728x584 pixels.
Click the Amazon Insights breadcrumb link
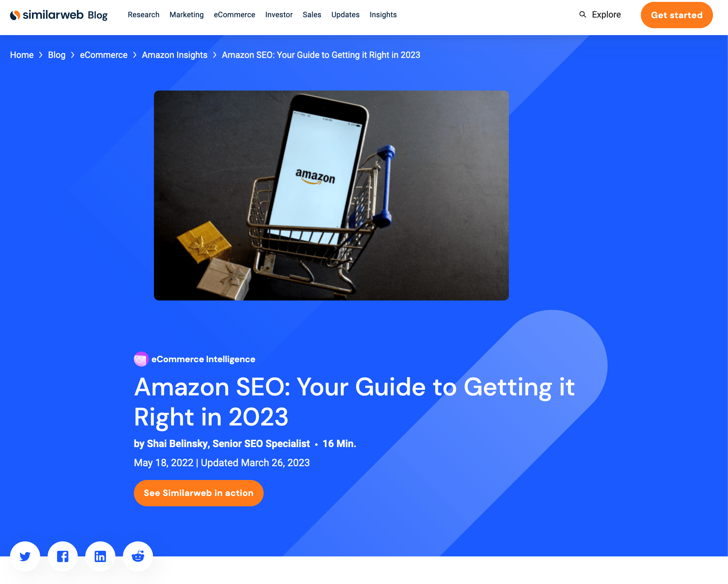(174, 54)
